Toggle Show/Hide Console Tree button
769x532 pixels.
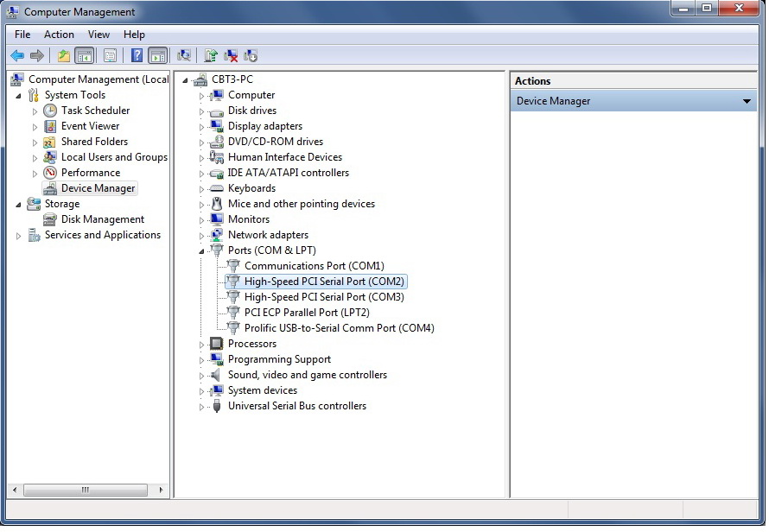point(85,56)
